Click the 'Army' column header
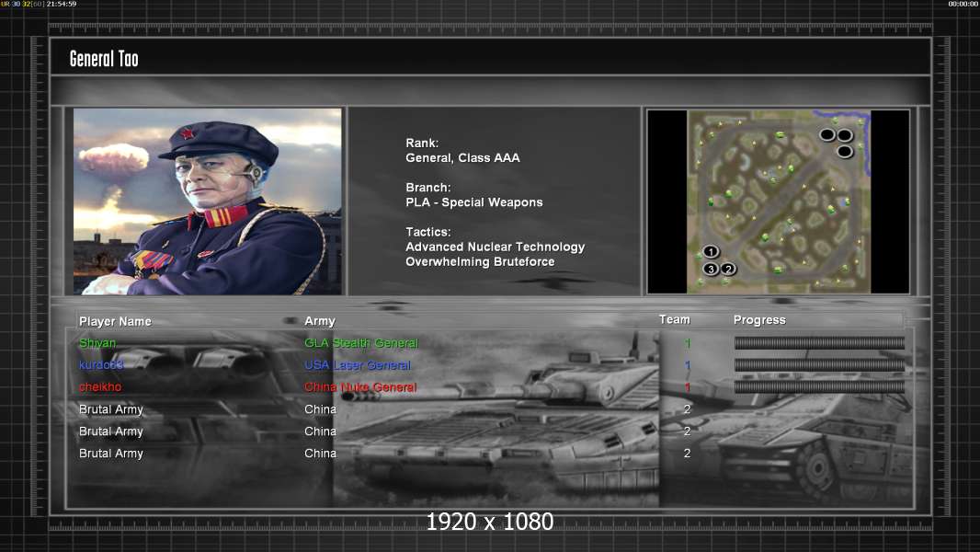 (320, 321)
